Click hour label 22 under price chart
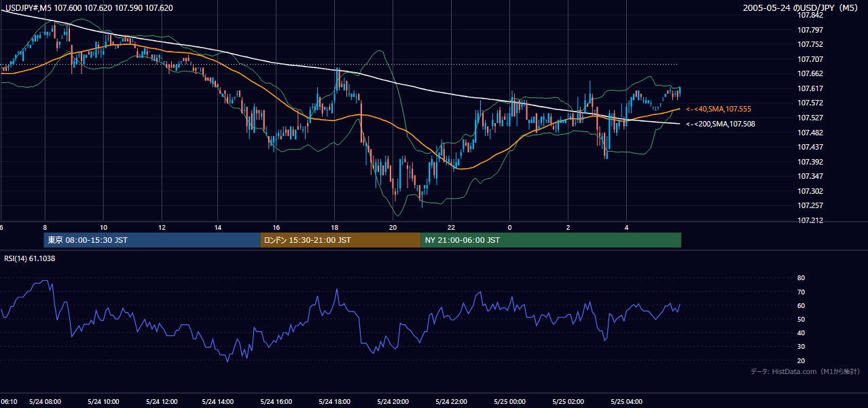This screenshot has width=868, height=408. [451, 227]
